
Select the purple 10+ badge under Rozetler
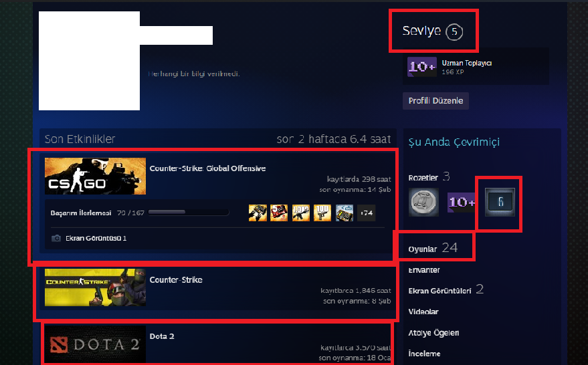click(462, 202)
